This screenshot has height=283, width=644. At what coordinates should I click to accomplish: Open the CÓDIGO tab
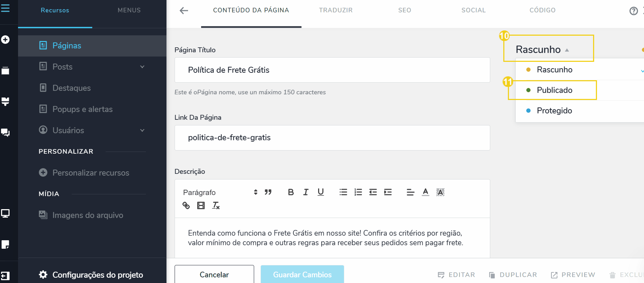(543, 11)
